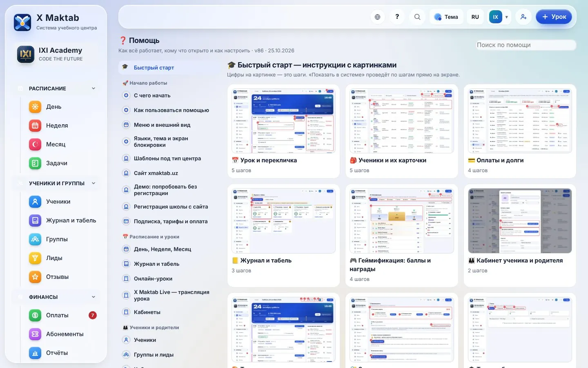
Task: Open Лиды funnel icon
Action: coord(35,258)
